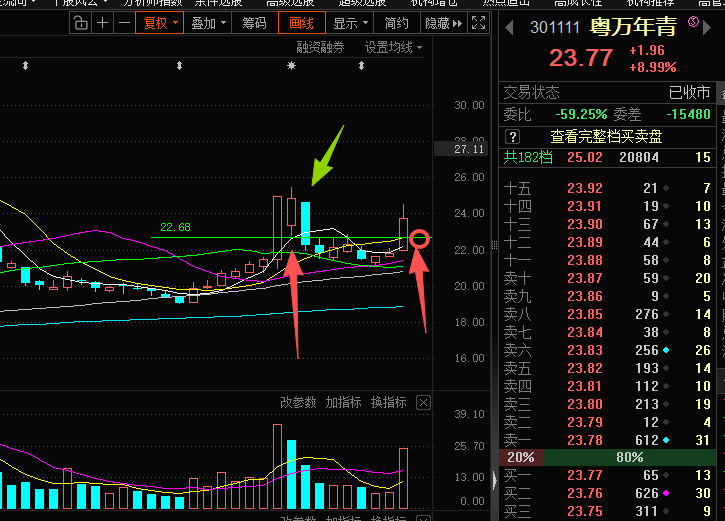Click the 22.68 horizontal line label

[x=175, y=227]
